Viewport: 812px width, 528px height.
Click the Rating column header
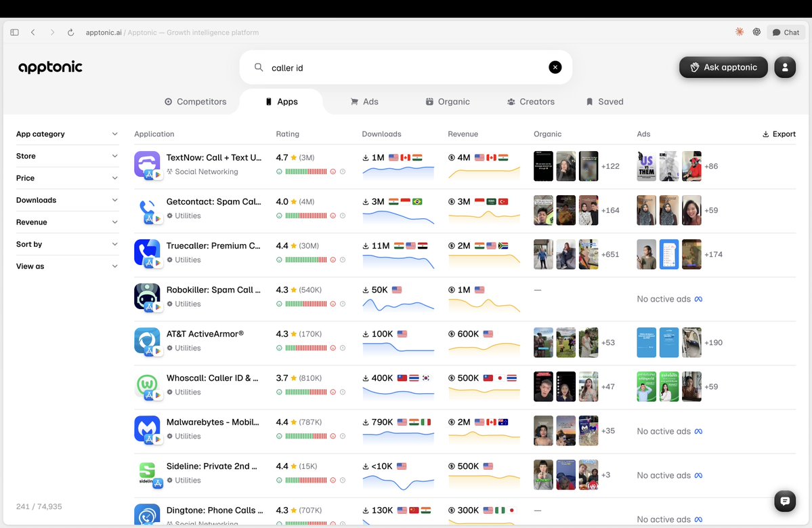click(287, 134)
